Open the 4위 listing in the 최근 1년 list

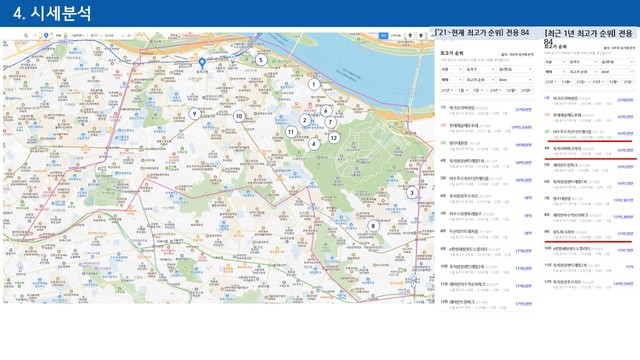(589, 151)
